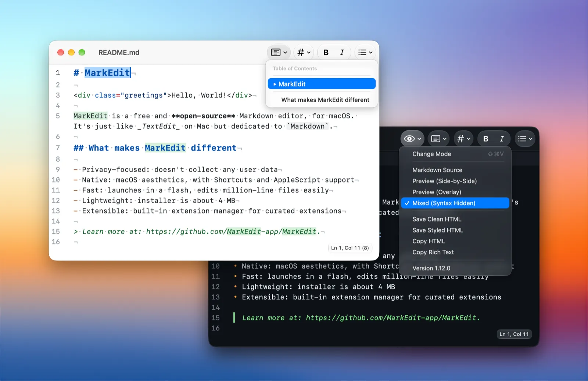Choose Preview (Side-by-Side) mode
Image resolution: width=588 pixels, height=381 pixels.
[x=455, y=181]
